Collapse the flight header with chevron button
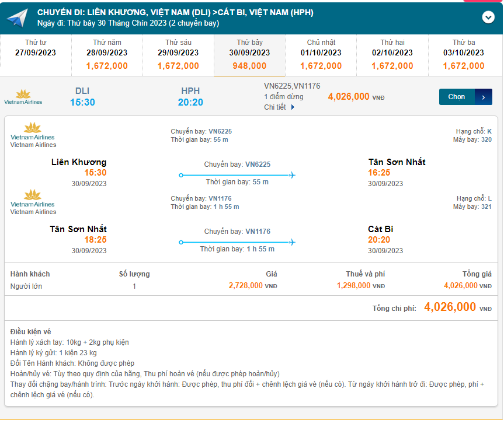The height and width of the screenshot is (427, 504). pyautogui.click(x=488, y=17)
